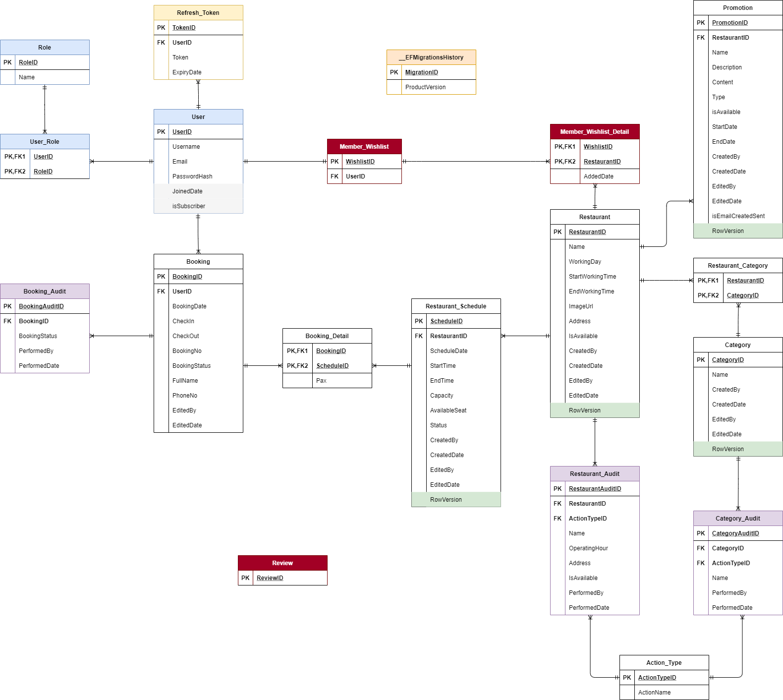This screenshot has height=700, width=783.
Task: Select the isEmailCreatedSent field in Promotion
Action: (x=738, y=216)
